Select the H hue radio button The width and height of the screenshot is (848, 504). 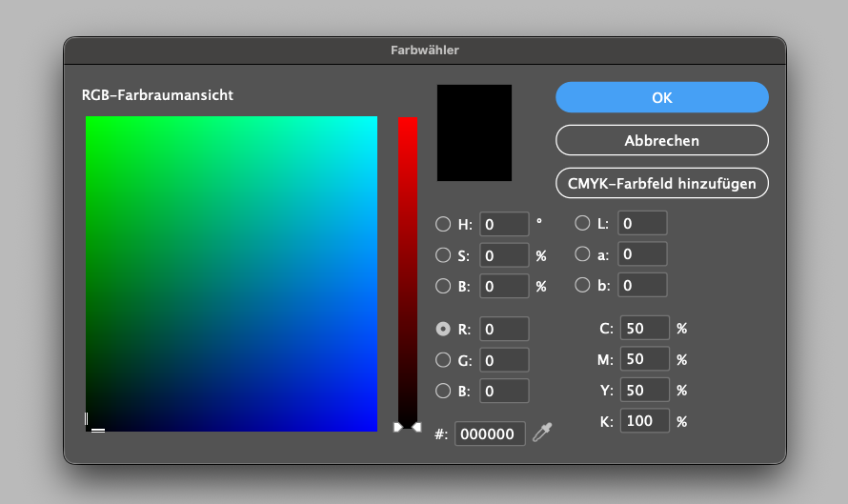pos(443,224)
